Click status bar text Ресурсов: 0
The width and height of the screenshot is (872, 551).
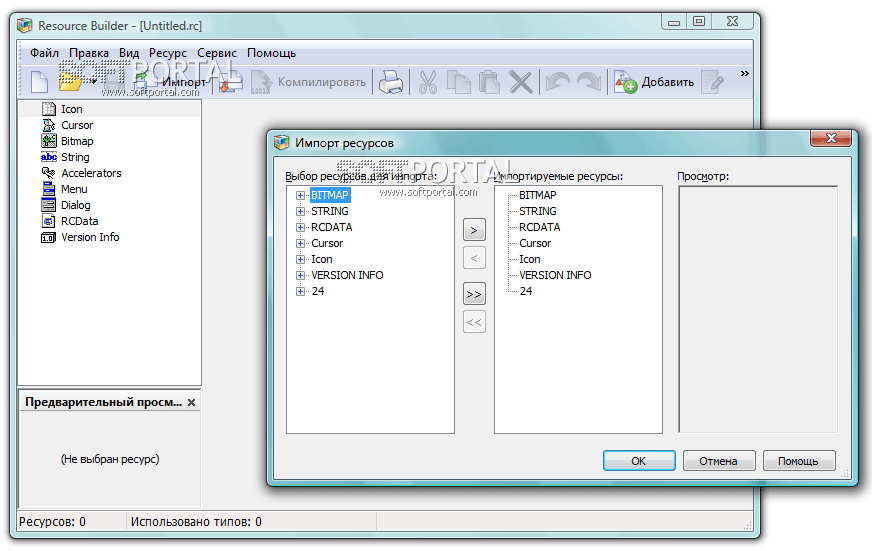(x=52, y=522)
